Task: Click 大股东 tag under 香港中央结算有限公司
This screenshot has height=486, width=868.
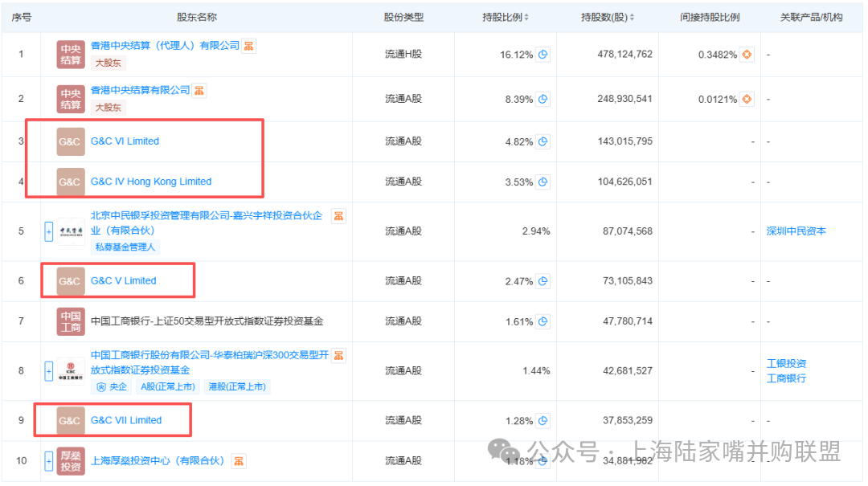Action: click(108, 108)
